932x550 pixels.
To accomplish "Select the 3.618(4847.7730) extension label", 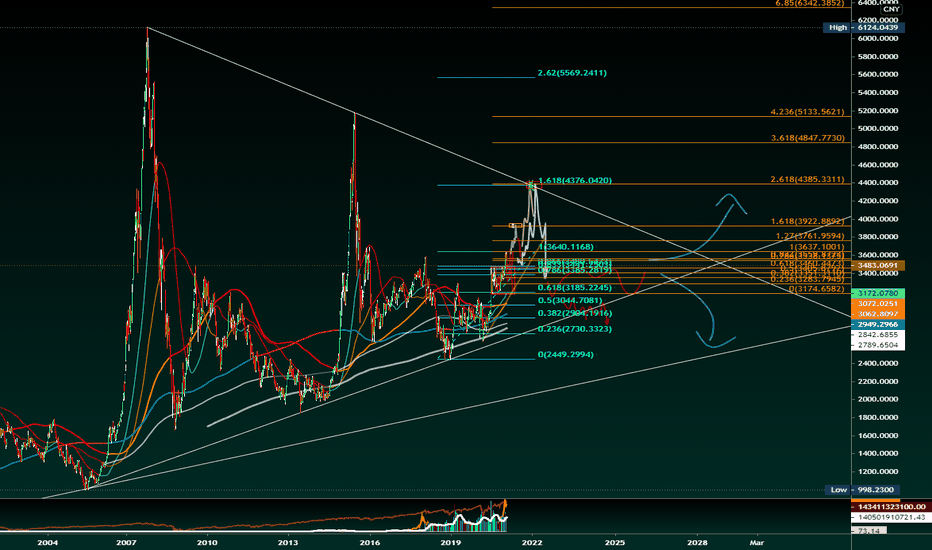I will (808, 138).
